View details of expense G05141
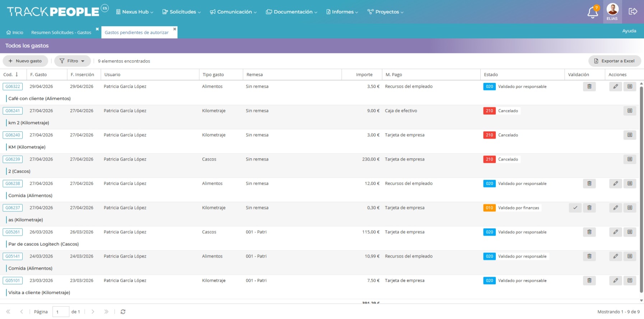This screenshot has height=319, width=644. [630, 256]
